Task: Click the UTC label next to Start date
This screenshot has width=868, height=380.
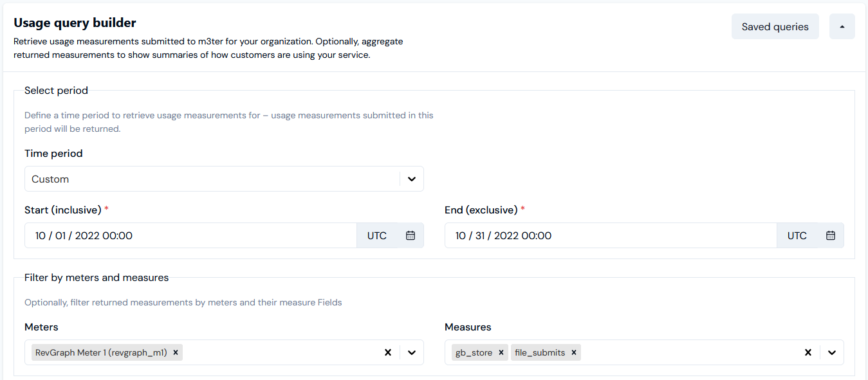Action: pos(377,235)
